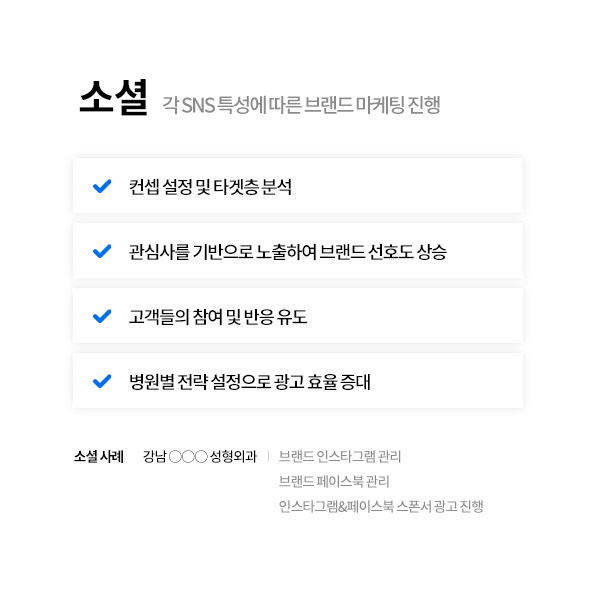The width and height of the screenshot is (599, 600).
Task: Open 브랜드 인스타그램 관리 item
Action: pos(340,457)
